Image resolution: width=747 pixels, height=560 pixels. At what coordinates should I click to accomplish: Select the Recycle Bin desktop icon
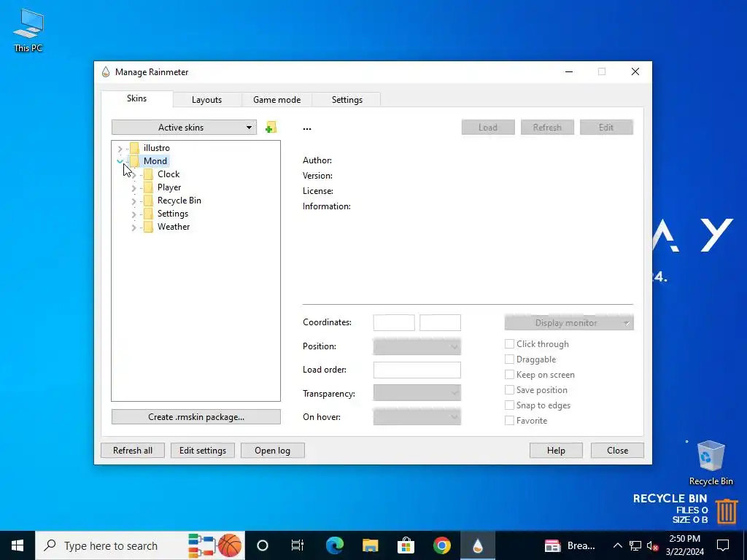(x=711, y=462)
